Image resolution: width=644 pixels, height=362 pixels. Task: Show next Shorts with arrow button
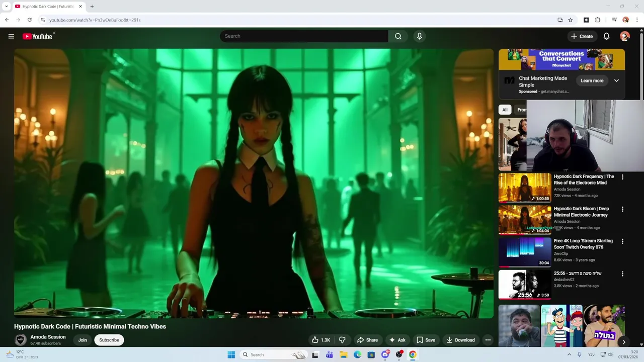pyautogui.click(x=623, y=342)
